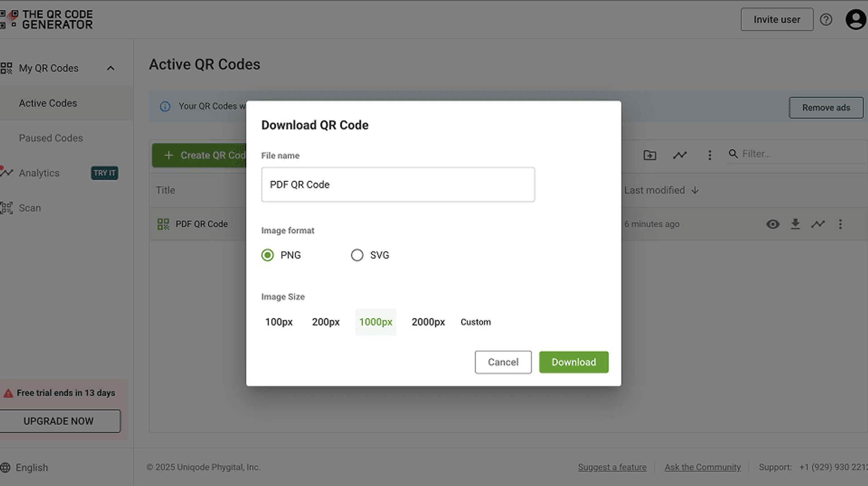Screen dimensions: 868x486
Task: Click the green Download button
Action: [x=574, y=362]
